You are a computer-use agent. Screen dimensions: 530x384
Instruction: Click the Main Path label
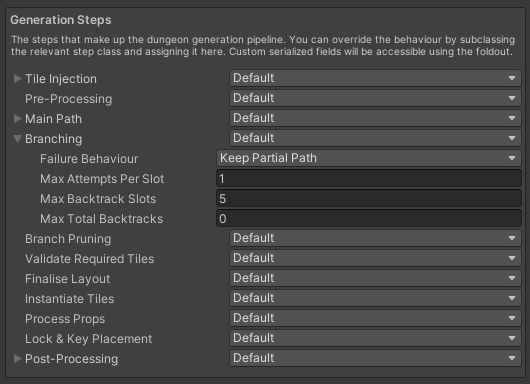pos(53,119)
